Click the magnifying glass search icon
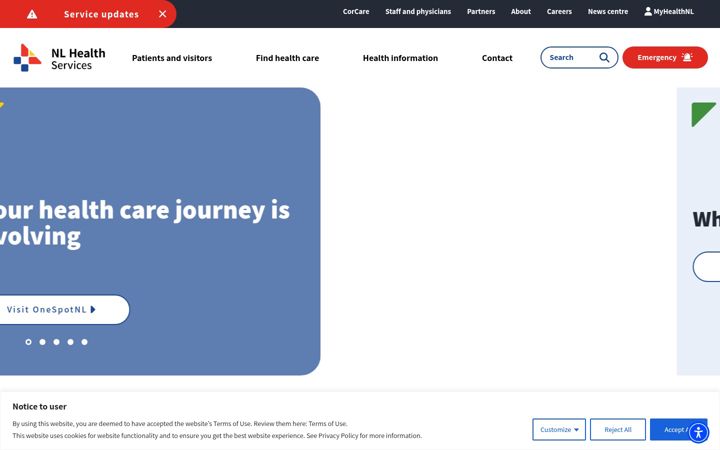Screen dimensions: 720x450 (x=604, y=57)
